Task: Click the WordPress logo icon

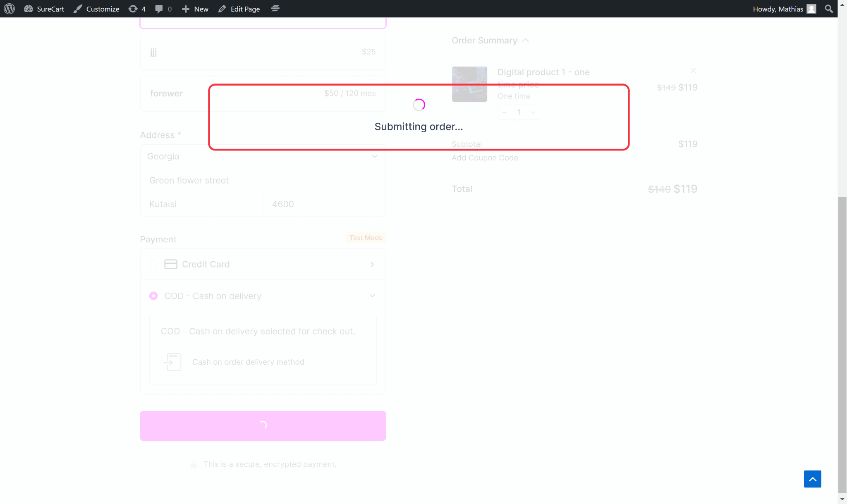Action: [x=9, y=9]
